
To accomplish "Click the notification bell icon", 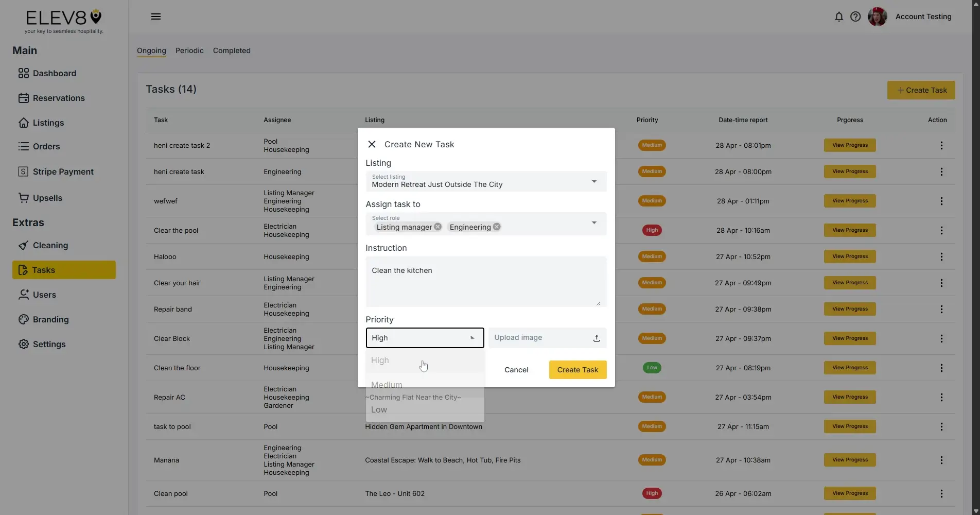I will click(839, 16).
